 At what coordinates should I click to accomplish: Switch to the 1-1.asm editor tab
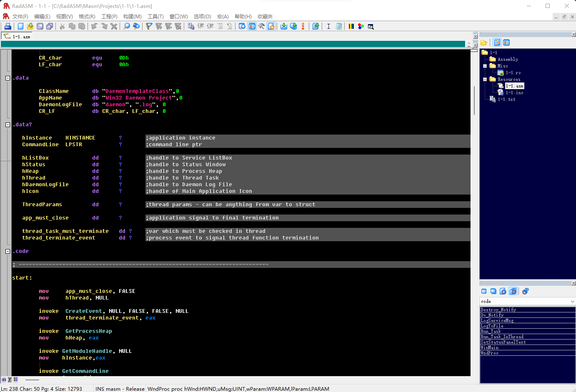pos(17,37)
